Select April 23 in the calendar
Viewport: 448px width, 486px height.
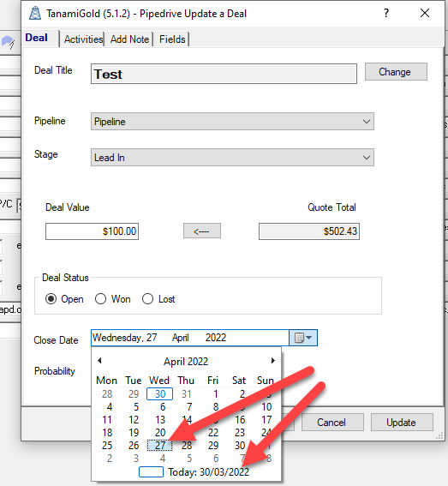tap(240, 432)
